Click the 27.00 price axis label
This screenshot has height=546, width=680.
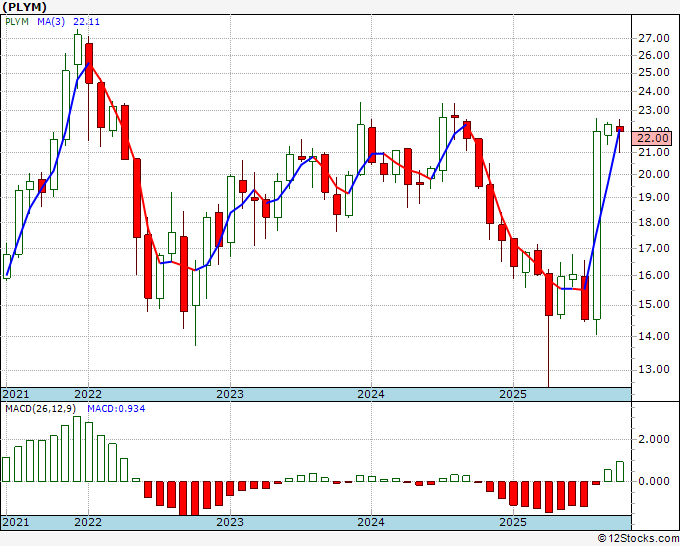pyautogui.click(x=654, y=39)
